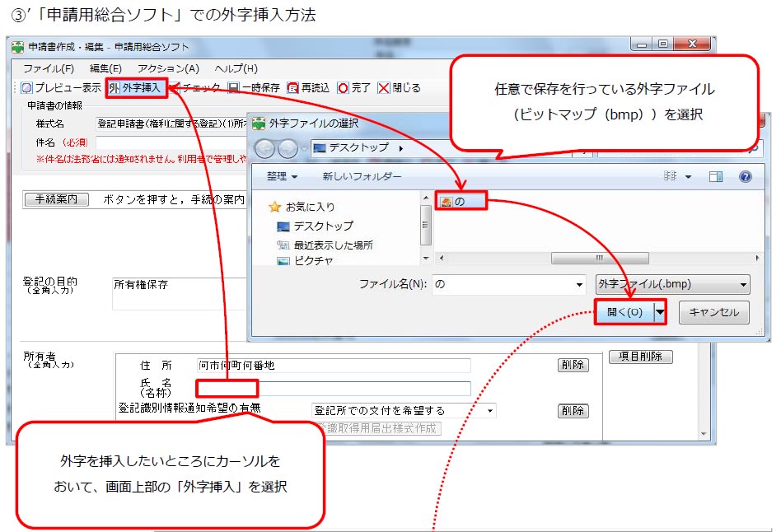Click the horizontal scrollbar thumb in file list
The width and height of the screenshot is (781, 532).
600,258
